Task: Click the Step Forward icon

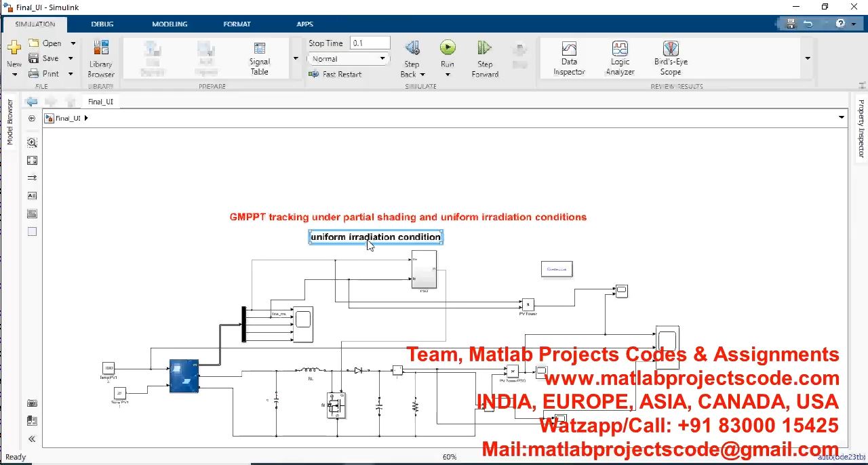Action: click(484, 48)
